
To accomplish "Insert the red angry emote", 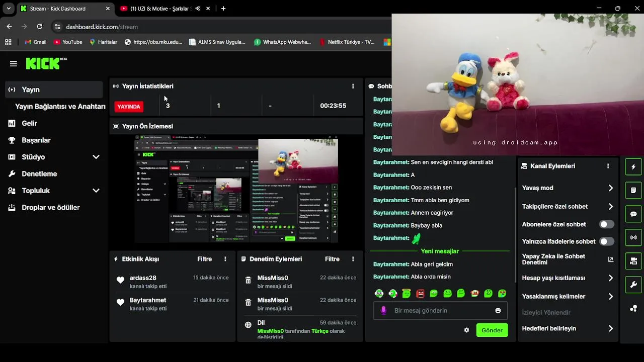I will (x=420, y=294).
